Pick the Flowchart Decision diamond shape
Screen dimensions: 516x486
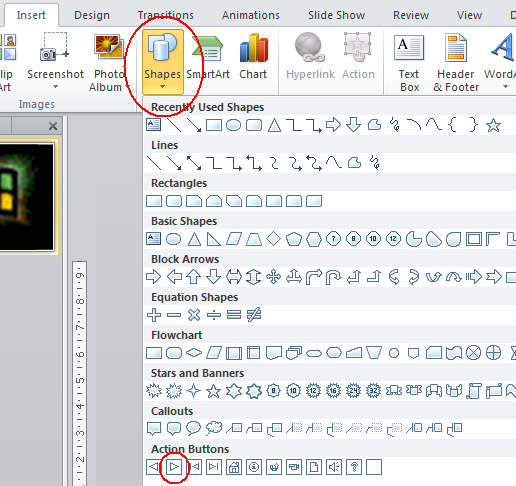[194, 353]
